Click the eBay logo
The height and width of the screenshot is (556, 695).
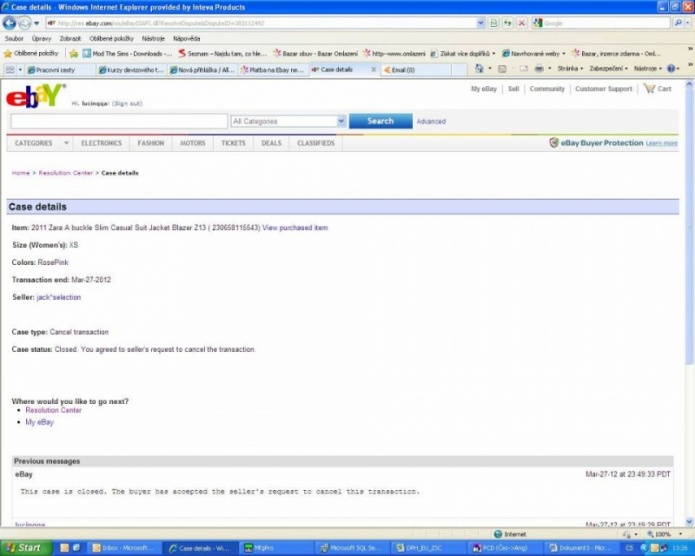click(x=35, y=97)
